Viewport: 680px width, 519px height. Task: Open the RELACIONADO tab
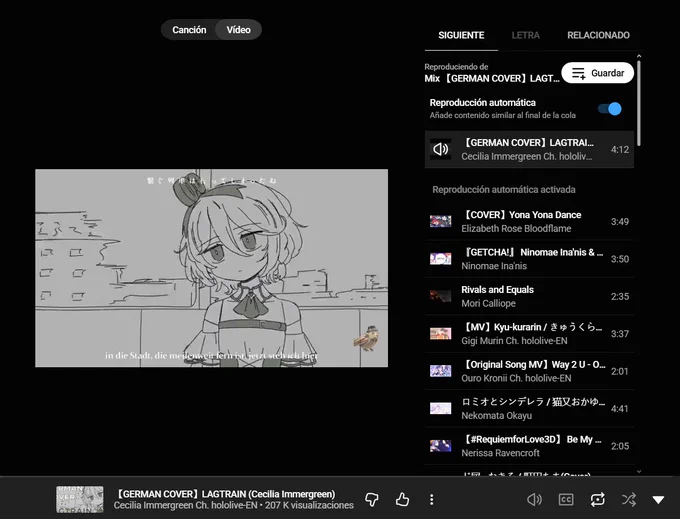pyautogui.click(x=598, y=36)
